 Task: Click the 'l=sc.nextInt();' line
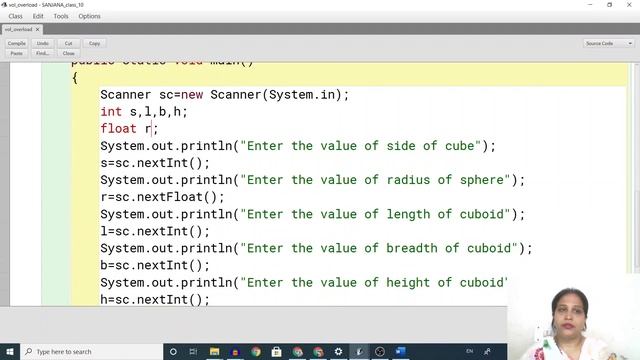[155, 231]
